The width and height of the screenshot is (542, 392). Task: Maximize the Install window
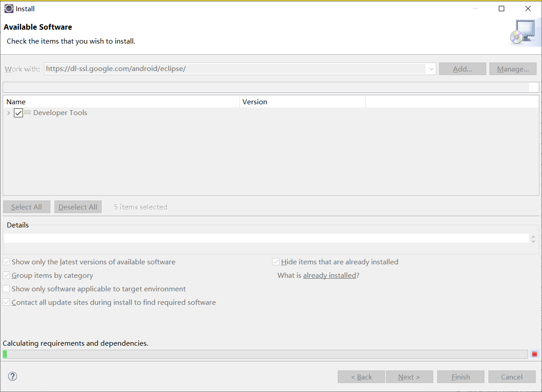(502, 9)
